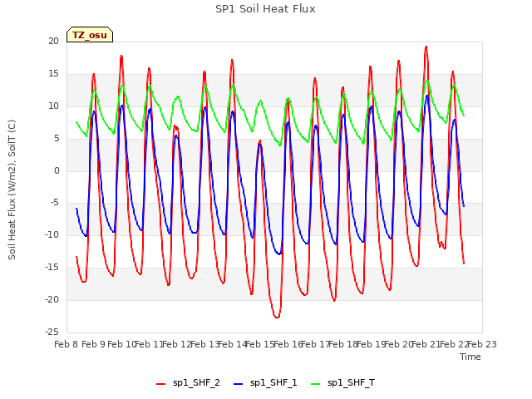Click the Feb 8 x-axis tick label

coord(66,344)
